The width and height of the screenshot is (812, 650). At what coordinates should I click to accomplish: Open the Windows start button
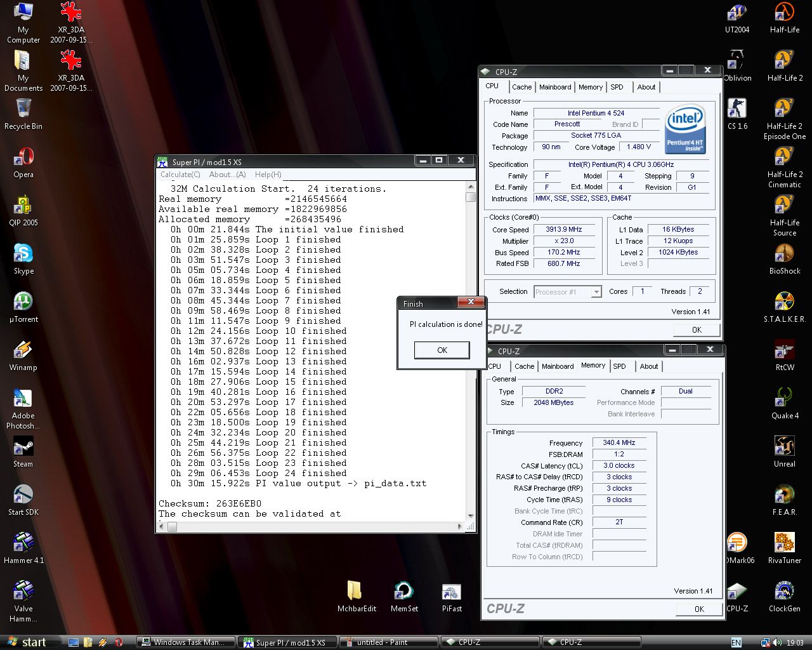26,642
